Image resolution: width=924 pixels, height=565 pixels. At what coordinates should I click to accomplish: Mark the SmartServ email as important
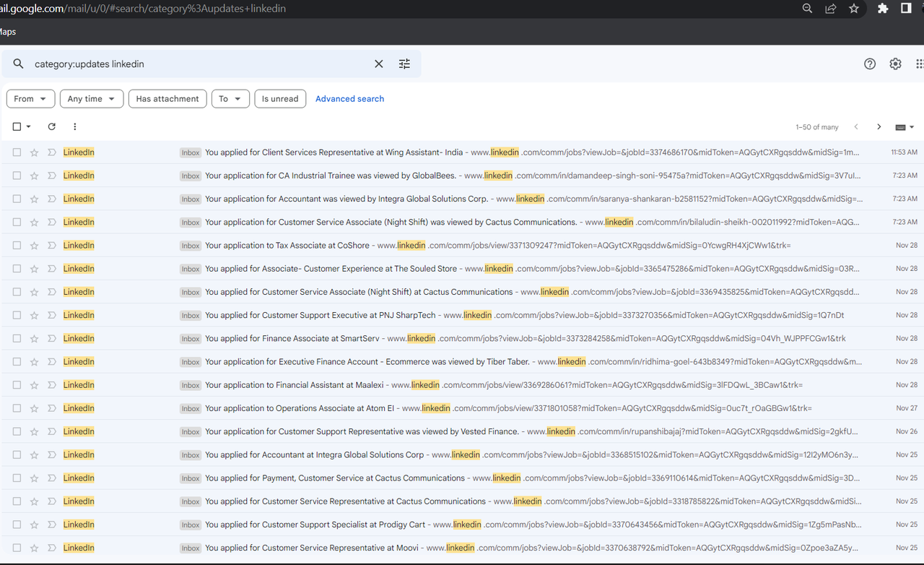[52, 338]
